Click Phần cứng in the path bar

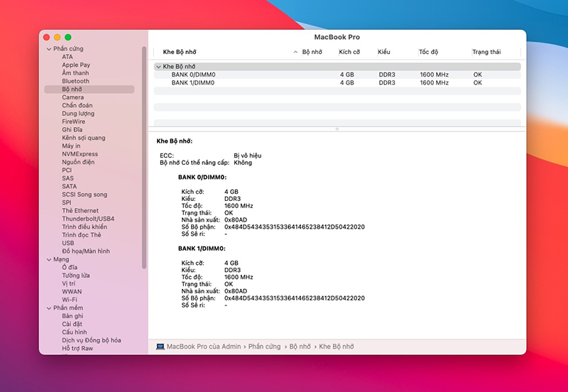[x=264, y=347]
